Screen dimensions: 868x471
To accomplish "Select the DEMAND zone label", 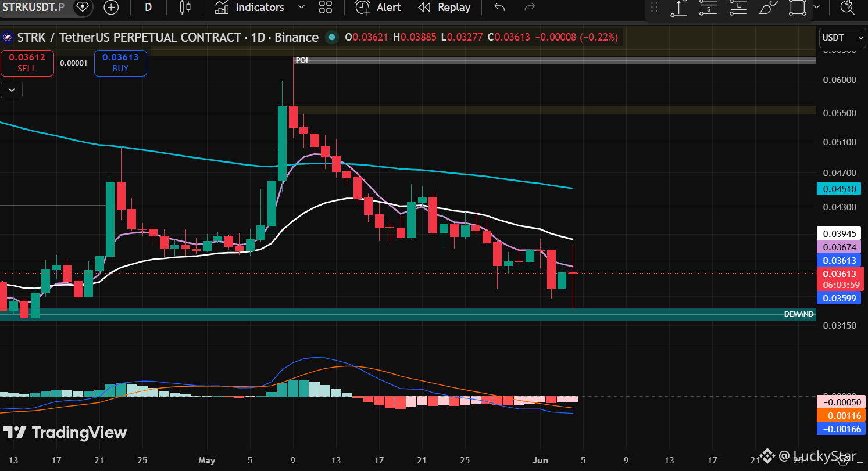I will pyautogui.click(x=799, y=314).
